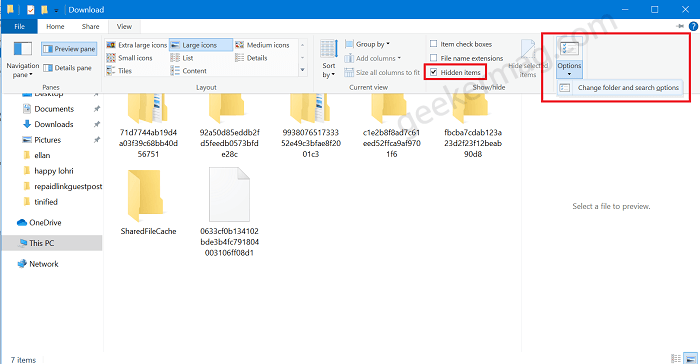Select file starting with 0633cf0b134102
This screenshot has width=700, height=364.
coord(229,212)
